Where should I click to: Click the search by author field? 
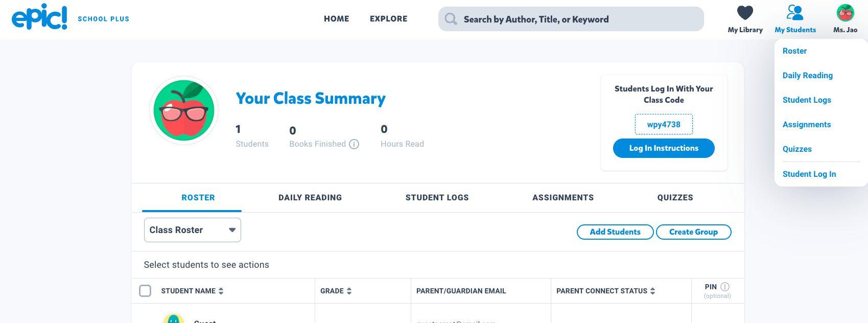(577, 19)
